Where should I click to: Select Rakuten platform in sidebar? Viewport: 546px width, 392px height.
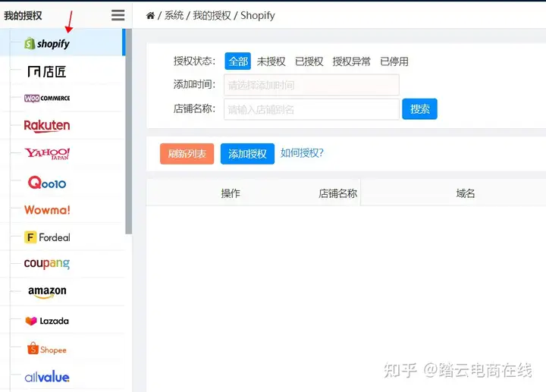[47, 126]
